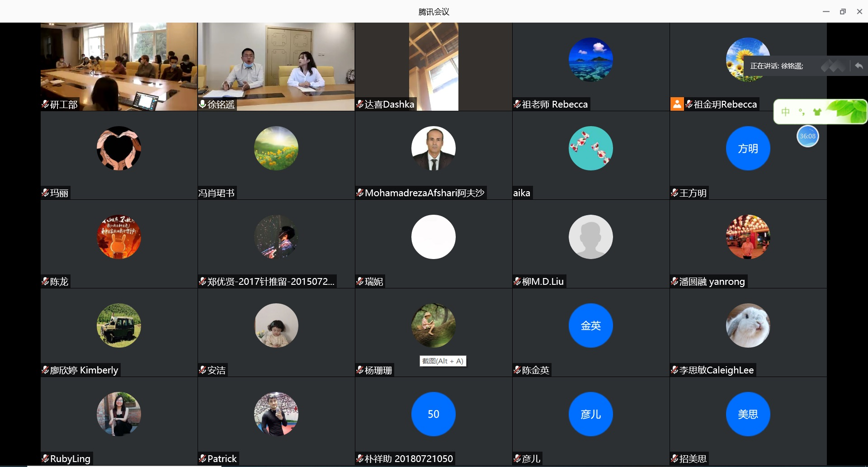Click the orange host icon beside 祖金玥Rebecca
Screen dimensions: 868x467
677,104
